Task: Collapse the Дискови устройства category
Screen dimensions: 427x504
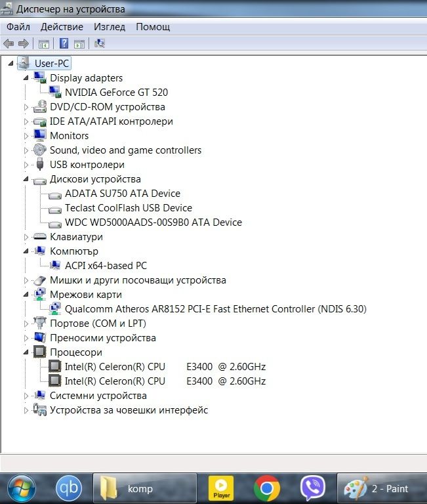Action: 26,179
